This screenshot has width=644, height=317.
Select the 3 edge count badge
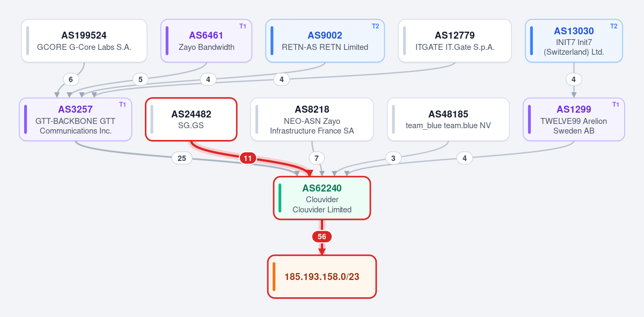(x=393, y=158)
